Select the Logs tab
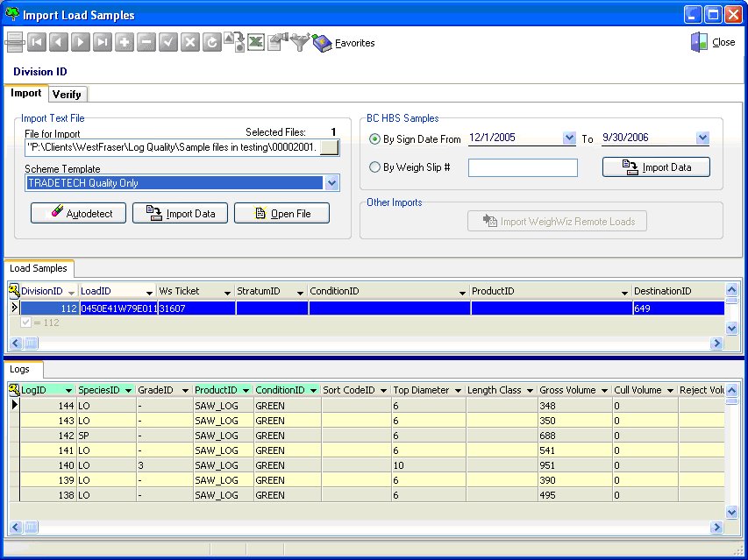Viewport: 748px width, 560px height. [x=20, y=370]
